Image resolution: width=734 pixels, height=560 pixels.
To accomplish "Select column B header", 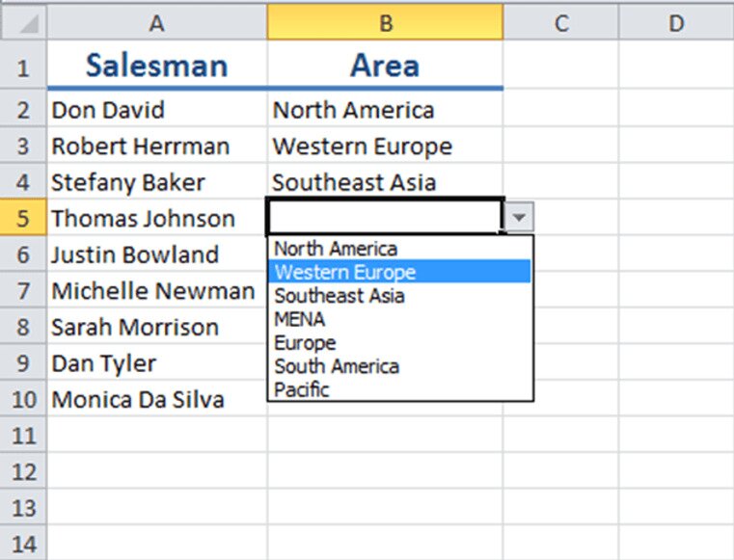I will point(385,23).
